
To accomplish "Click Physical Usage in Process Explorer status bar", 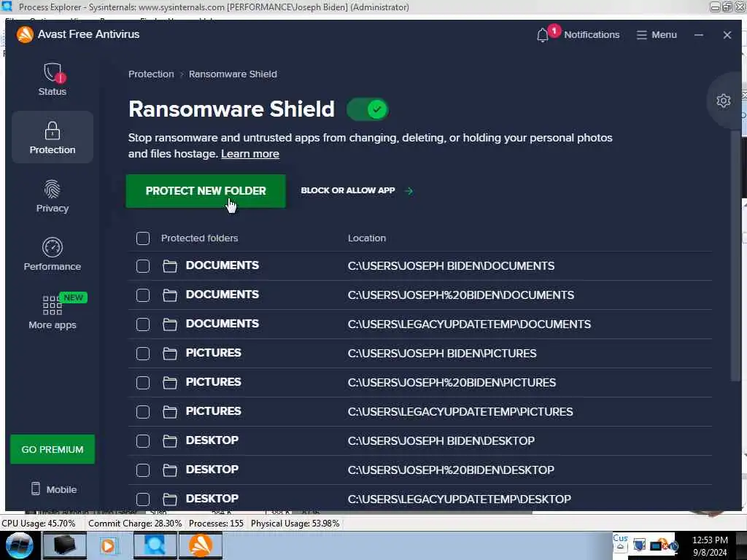I will [295, 524].
